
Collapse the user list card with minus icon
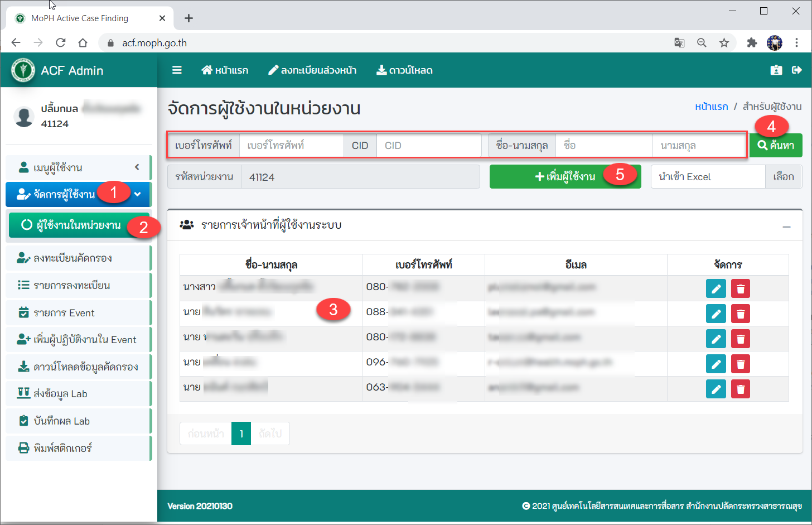click(786, 227)
